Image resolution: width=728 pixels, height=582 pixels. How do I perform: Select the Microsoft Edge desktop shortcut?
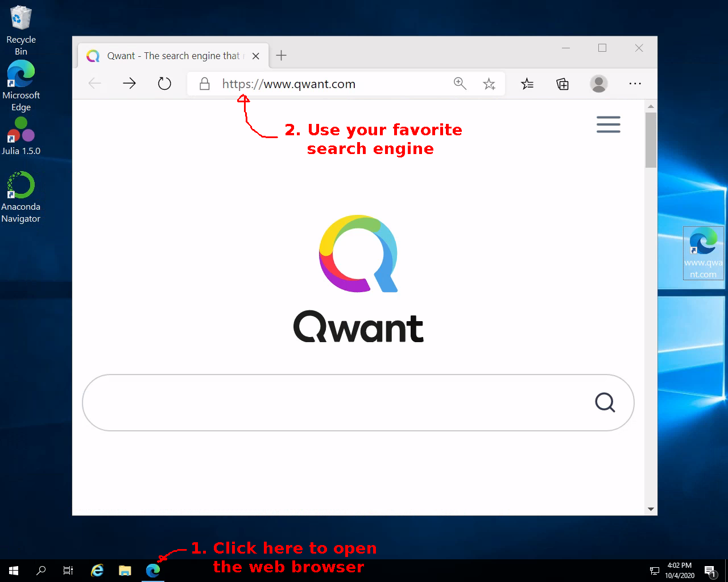pos(21,86)
